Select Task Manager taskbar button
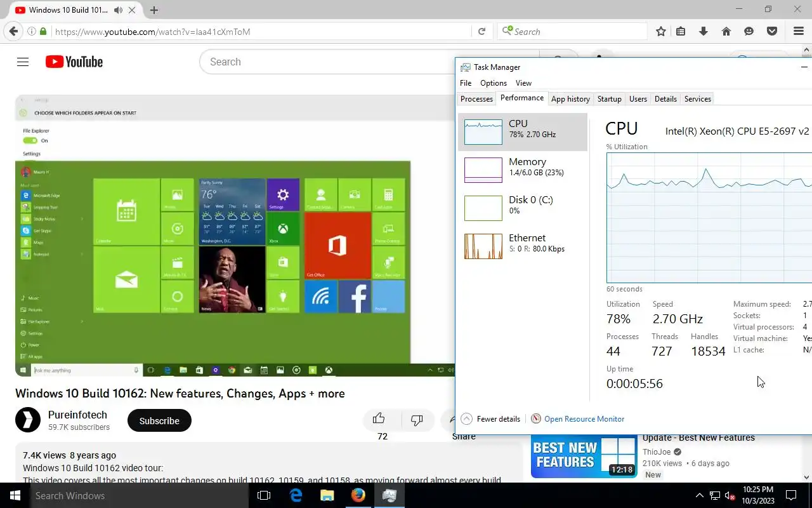The image size is (812, 508). click(x=390, y=495)
